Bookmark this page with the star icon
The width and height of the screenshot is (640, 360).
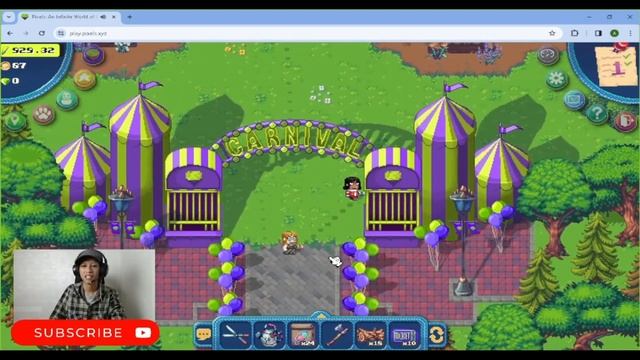(x=552, y=33)
